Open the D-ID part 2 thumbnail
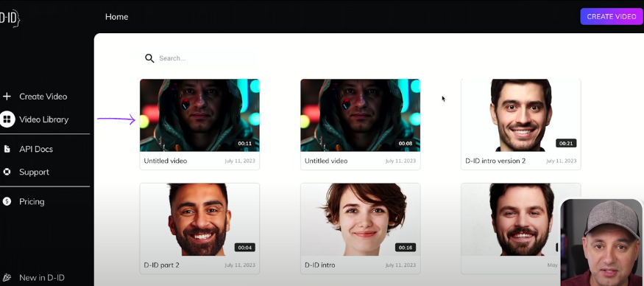This screenshot has height=286, width=644. tap(199, 220)
